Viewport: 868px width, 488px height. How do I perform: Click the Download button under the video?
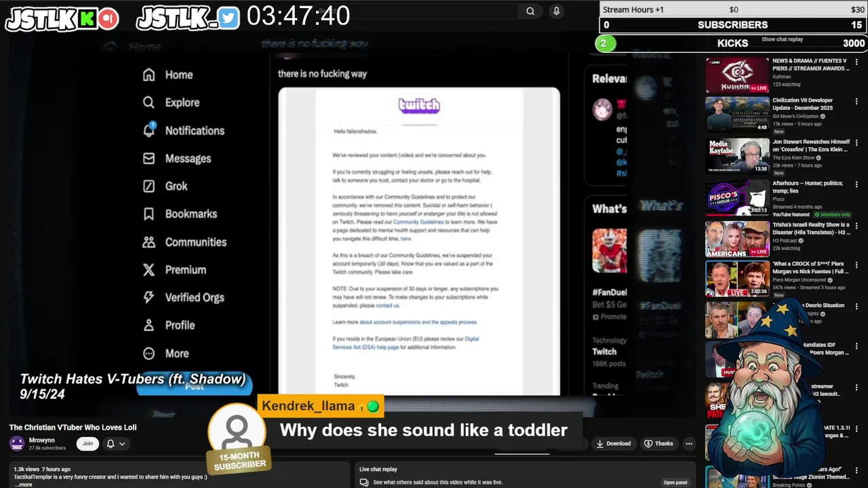pos(613,444)
